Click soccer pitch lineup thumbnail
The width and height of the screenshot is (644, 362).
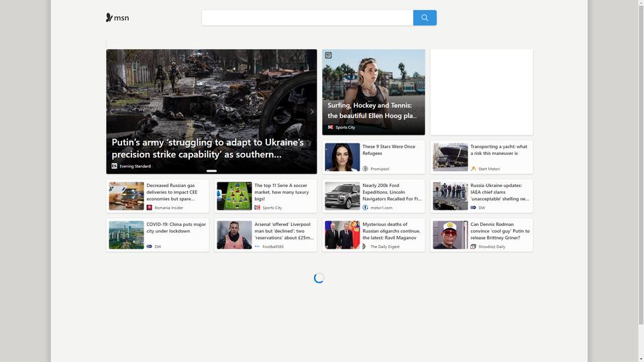pos(234,196)
